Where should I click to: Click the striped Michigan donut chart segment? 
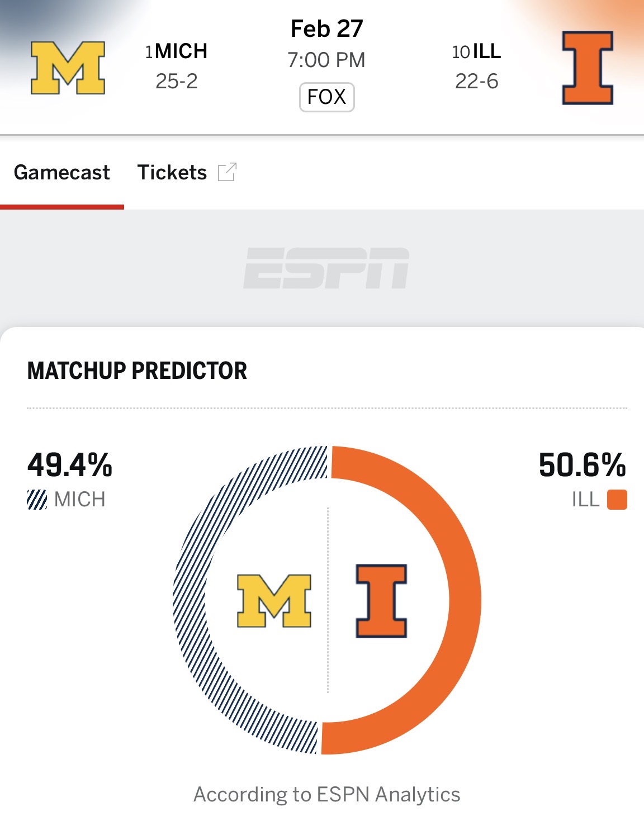click(191, 601)
